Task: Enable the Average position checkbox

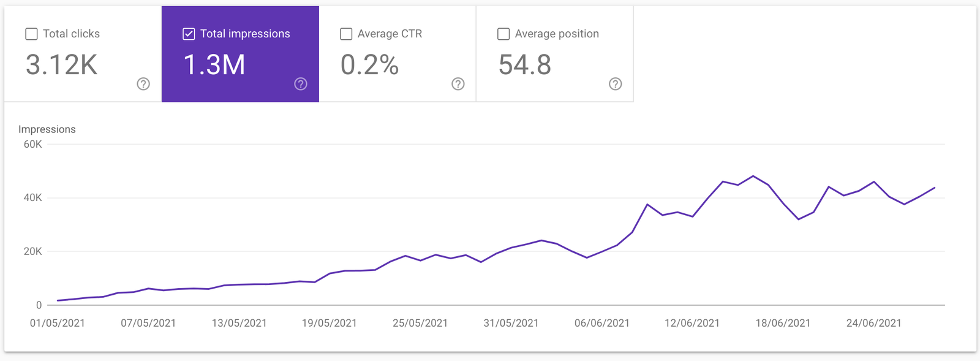Action: [503, 34]
